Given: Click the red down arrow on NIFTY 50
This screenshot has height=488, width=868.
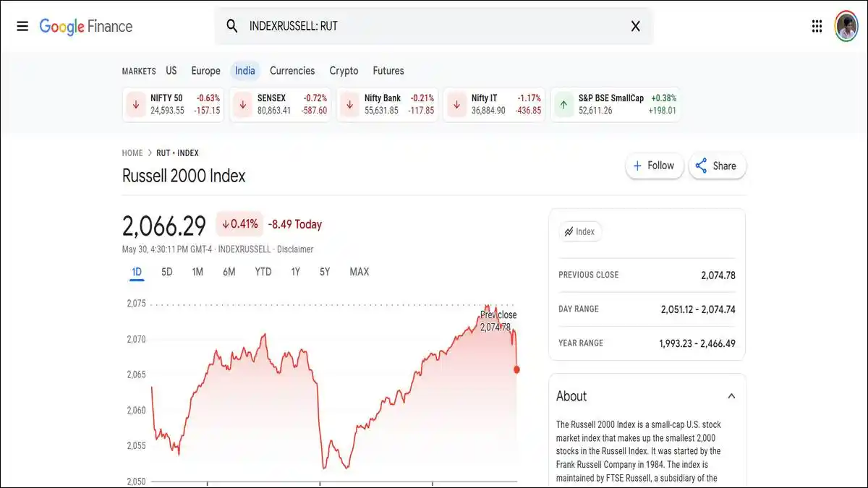Looking at the screenshot, I should (x=135, y=104).
